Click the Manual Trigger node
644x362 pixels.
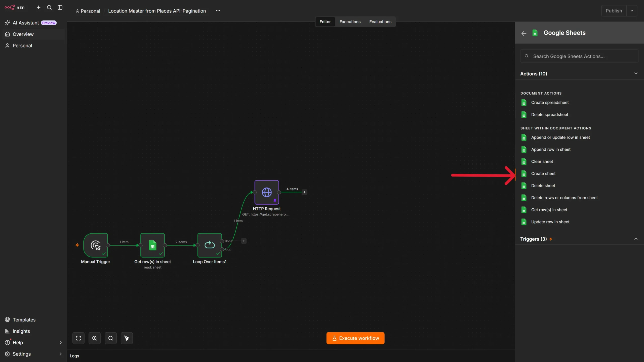coord(96,245)
